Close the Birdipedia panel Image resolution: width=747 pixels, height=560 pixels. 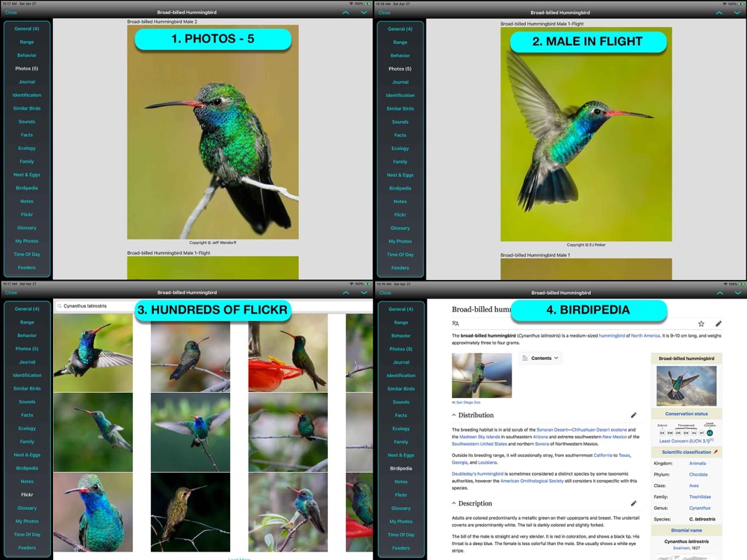(x=385, y=293)
